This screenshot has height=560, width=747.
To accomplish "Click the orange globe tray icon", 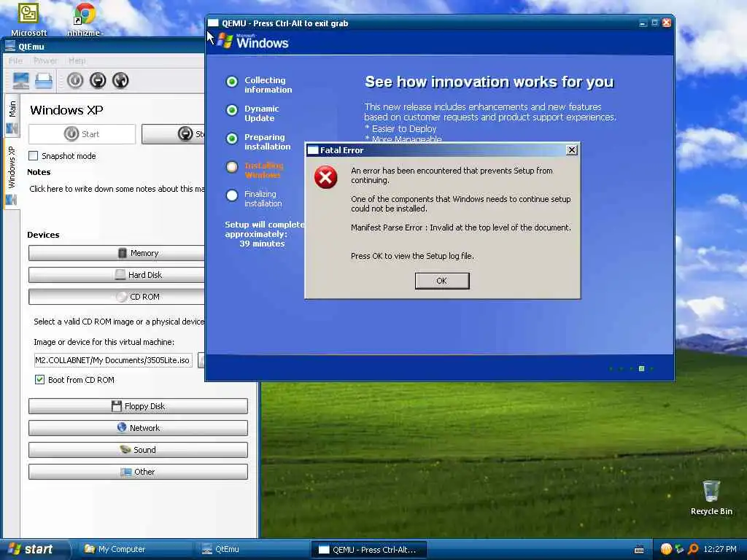I will (x=666, y=549).
